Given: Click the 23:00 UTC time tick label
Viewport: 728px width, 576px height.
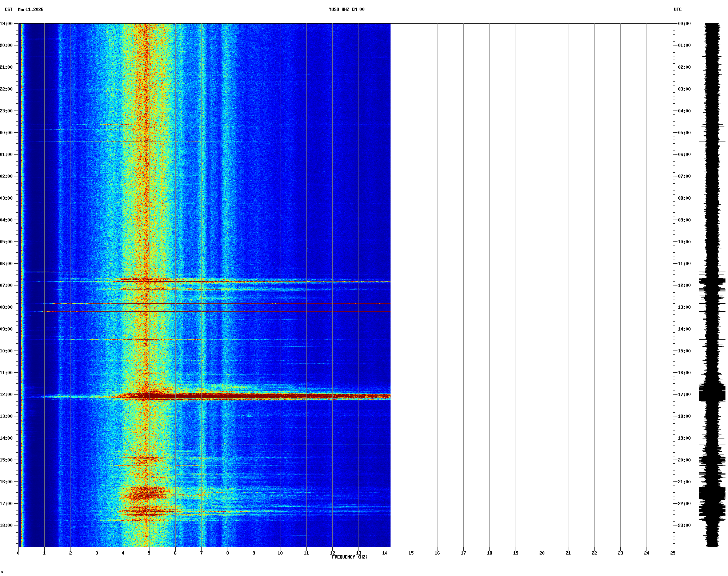Looking at the screenshot, I should coord(684,525).
